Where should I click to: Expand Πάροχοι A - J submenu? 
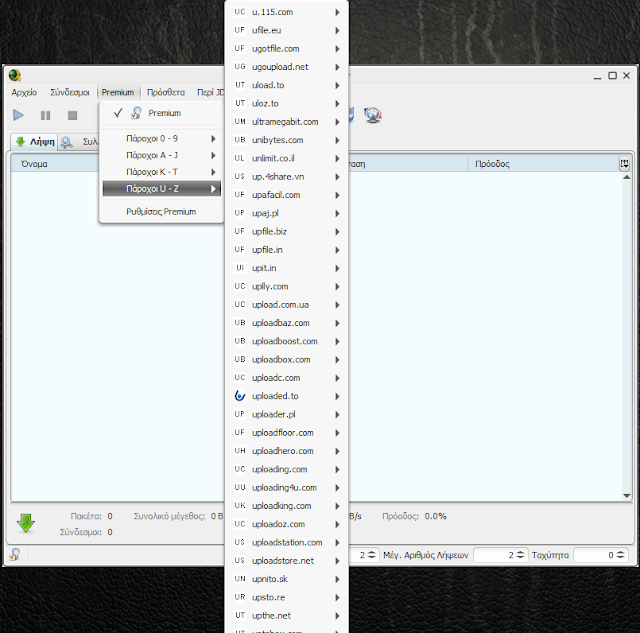[161, 155]
